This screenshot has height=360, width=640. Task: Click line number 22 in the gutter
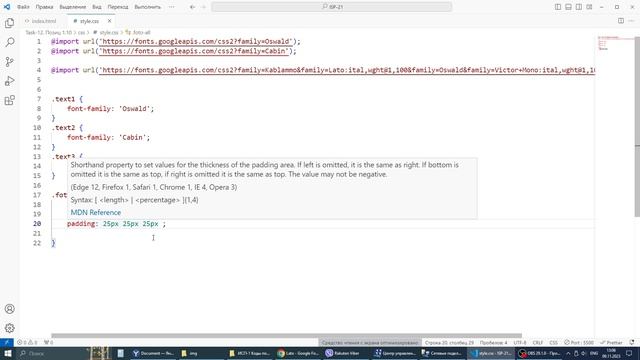[x=37, y=243]
